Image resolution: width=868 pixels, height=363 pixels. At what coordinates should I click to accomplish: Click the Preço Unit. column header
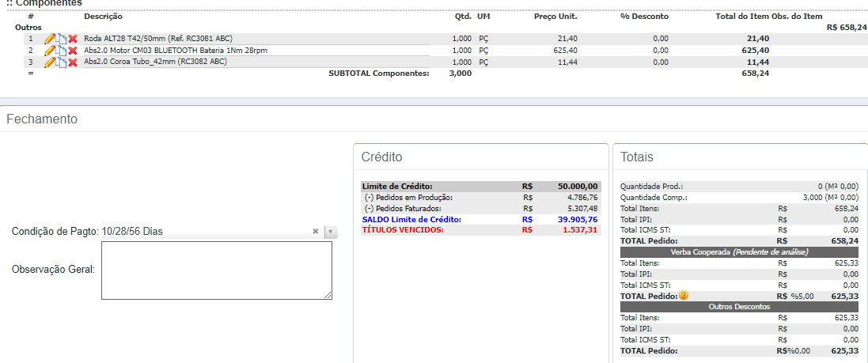(x=555, y=17)
